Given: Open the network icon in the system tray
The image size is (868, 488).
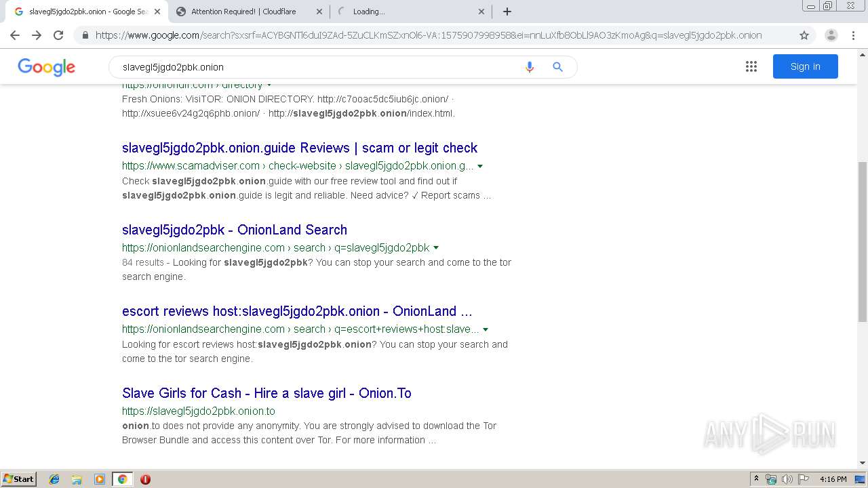Looking at the screenshot, I should tap(771, 479).
